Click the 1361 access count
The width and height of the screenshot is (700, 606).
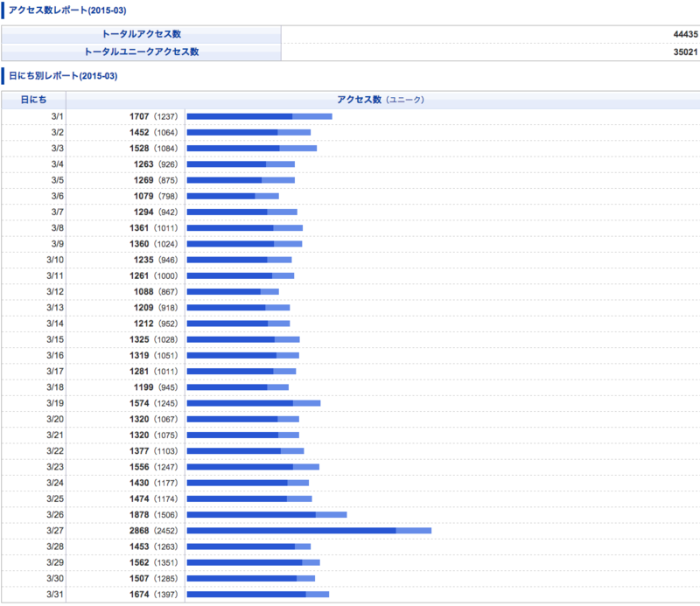(x=139, y=228)
